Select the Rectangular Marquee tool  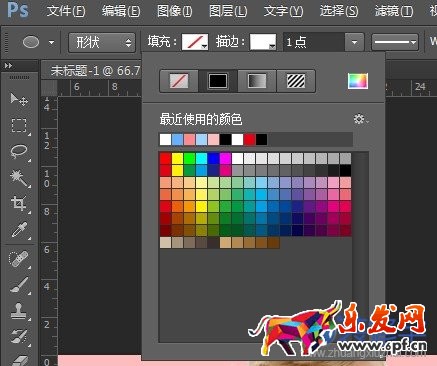(19, 126)
